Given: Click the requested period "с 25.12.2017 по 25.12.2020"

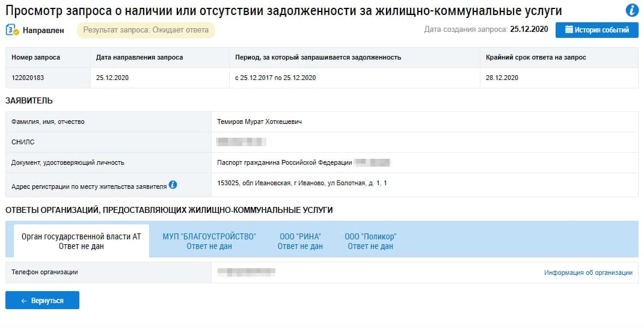Looking at the screenshot, I should coord(275,78).
